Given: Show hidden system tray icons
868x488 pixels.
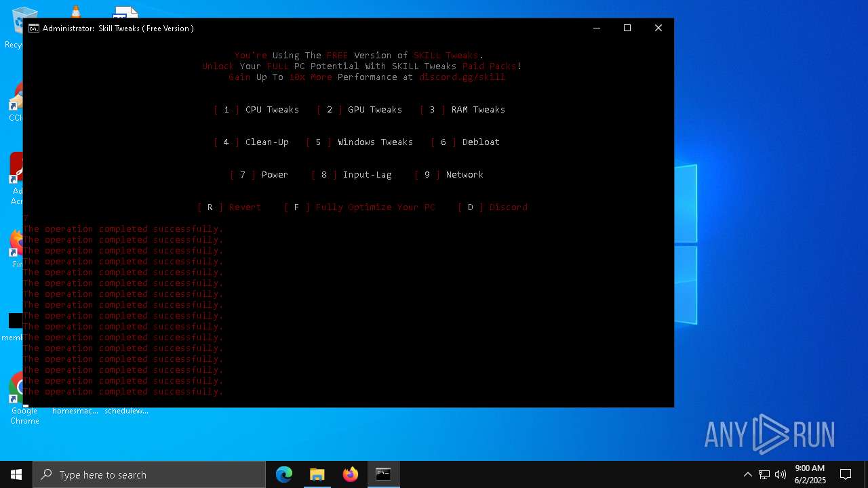Looking at the screenshot, I should coord(747,474).
